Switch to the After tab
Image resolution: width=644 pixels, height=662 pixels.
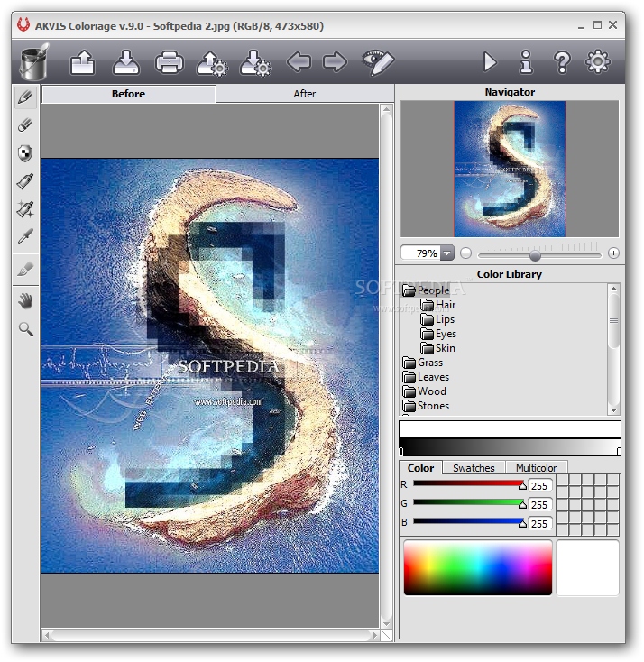point(305,94)
